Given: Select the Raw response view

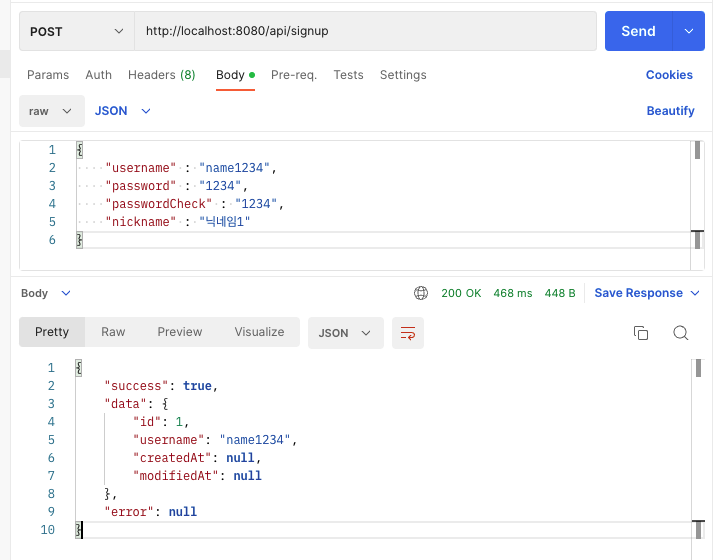Looking at the screenshot, I should (113, 332).
